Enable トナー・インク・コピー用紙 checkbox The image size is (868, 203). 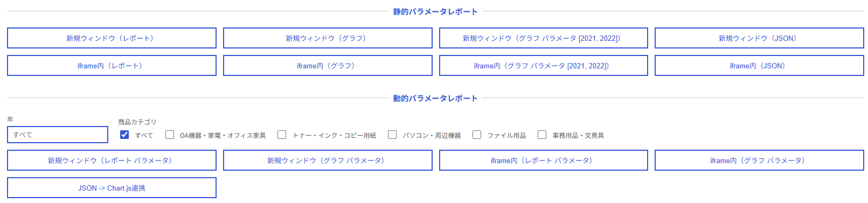[x=282, y=135]
